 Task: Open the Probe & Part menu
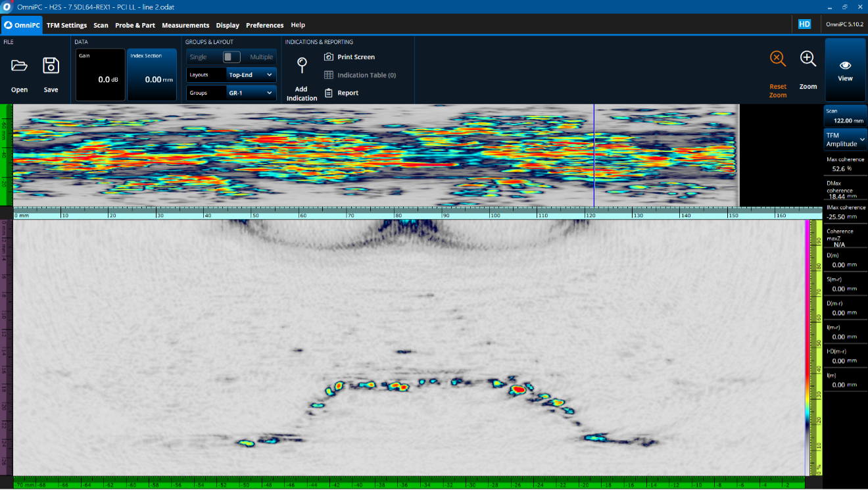tap(135, 25)
